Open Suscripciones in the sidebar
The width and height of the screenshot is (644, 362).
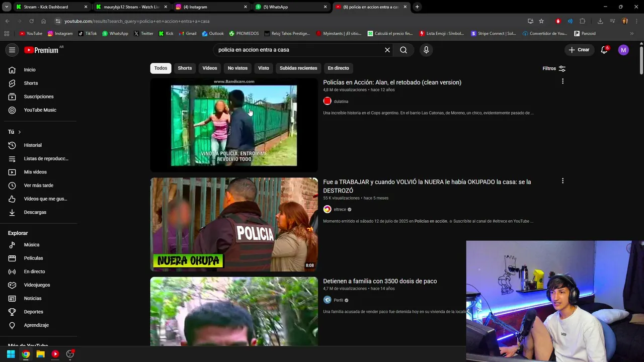39,97
